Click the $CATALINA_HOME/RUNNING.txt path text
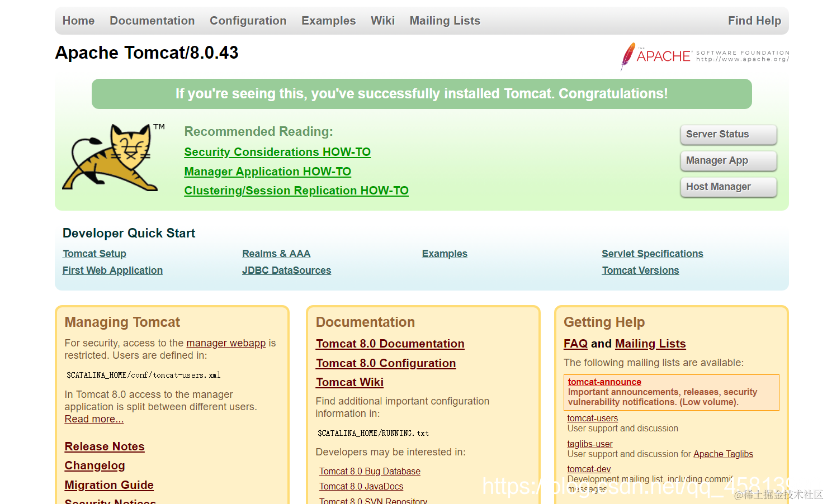Viewport: 827px width, 504px height. point(373,433)
